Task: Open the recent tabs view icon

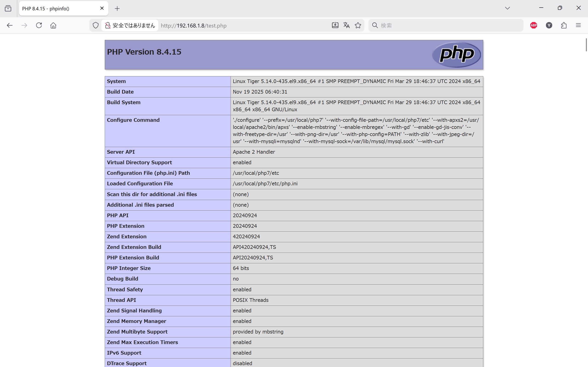Action: click(x=8, y=8)
